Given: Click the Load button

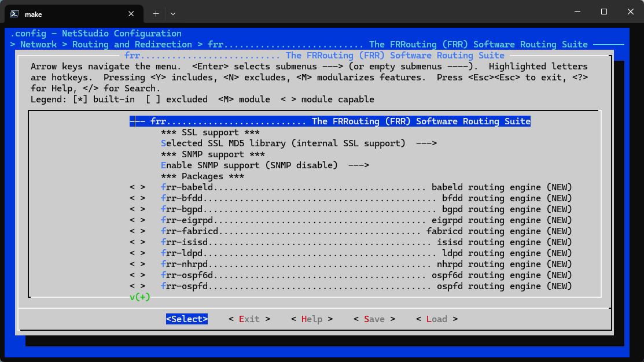Looking at the screenshot, I should 436,319.
